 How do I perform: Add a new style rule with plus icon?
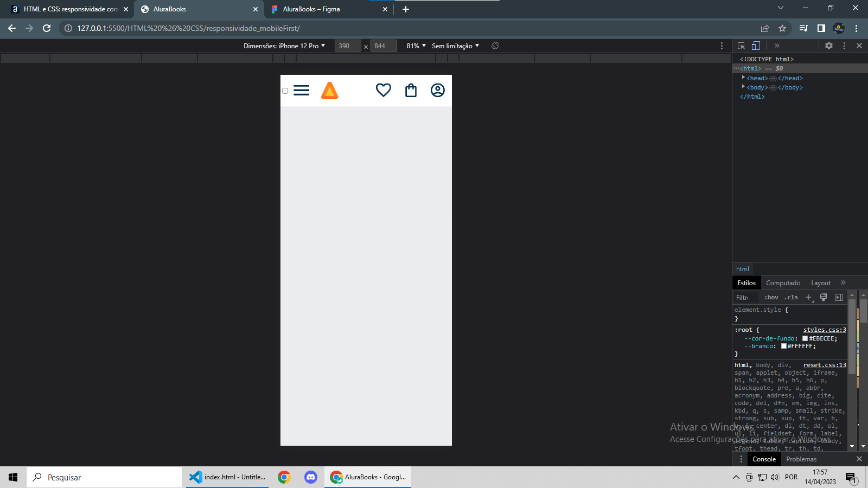coord(809,297)
